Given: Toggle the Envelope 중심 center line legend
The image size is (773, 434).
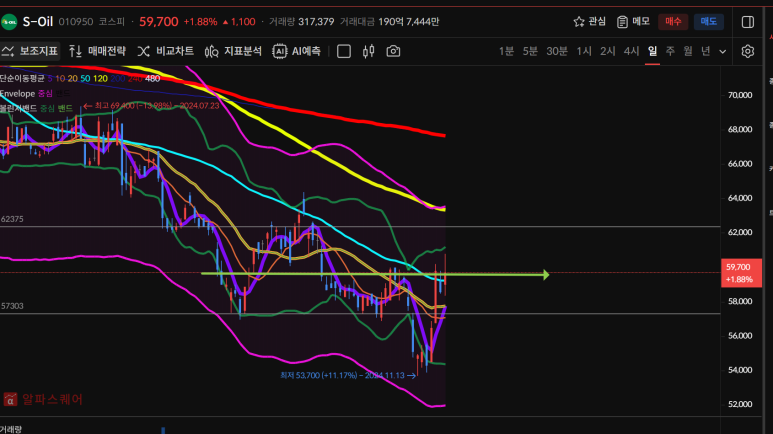Looking at the screenshot, I should click(45, 94).
